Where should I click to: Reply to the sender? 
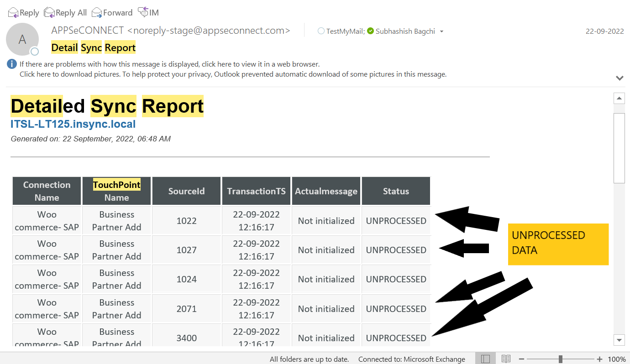pos(23,12)
